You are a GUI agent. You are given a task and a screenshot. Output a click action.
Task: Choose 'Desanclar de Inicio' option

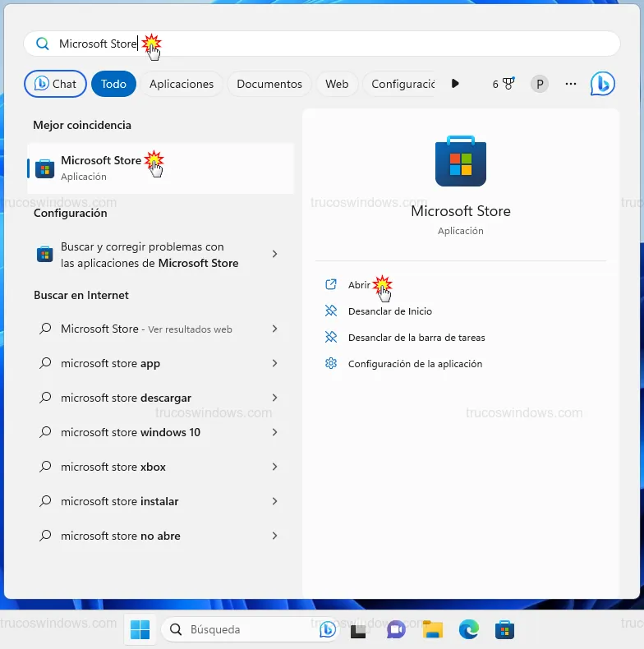[389, 311]
